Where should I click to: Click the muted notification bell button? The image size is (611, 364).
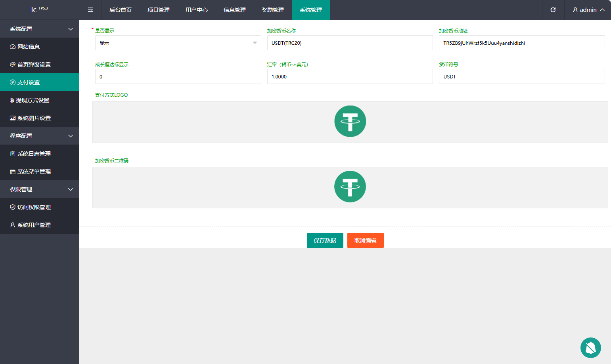click(591, 348)
